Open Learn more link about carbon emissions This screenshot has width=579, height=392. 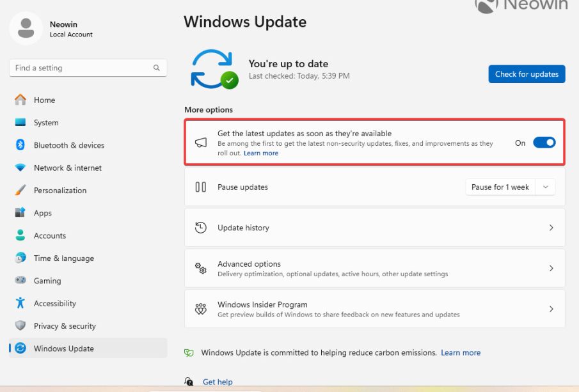tap(461, 352)
